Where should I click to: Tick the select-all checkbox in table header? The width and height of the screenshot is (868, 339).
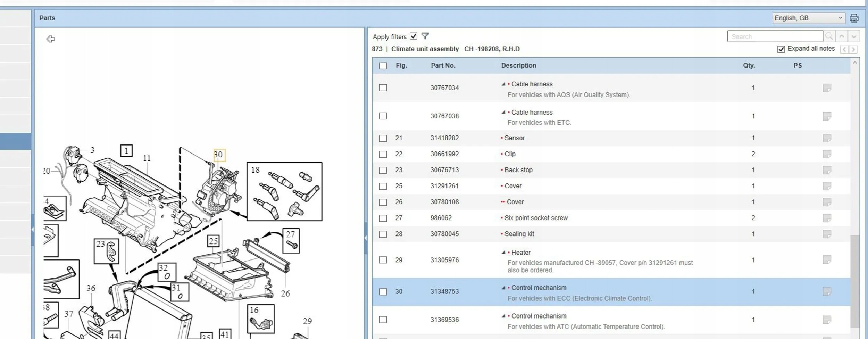pyautogui.click(x=383, y=66)
